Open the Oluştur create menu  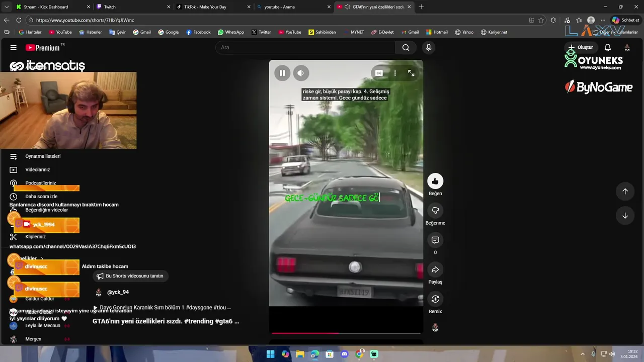coord(581,47)
